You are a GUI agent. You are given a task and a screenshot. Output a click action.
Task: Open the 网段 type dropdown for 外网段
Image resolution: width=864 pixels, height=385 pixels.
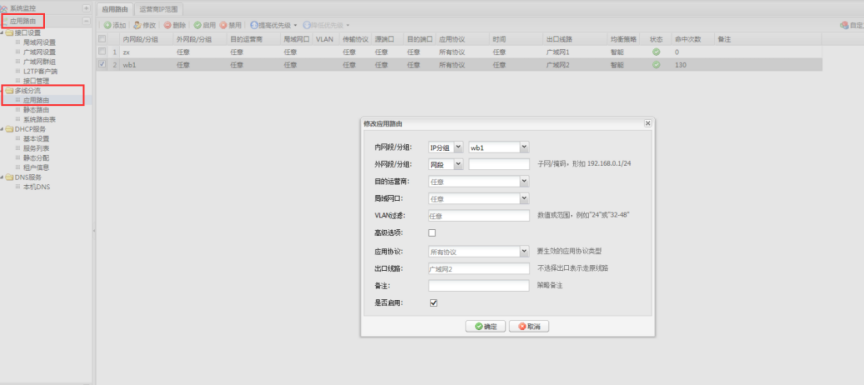[x=458, y=164]
